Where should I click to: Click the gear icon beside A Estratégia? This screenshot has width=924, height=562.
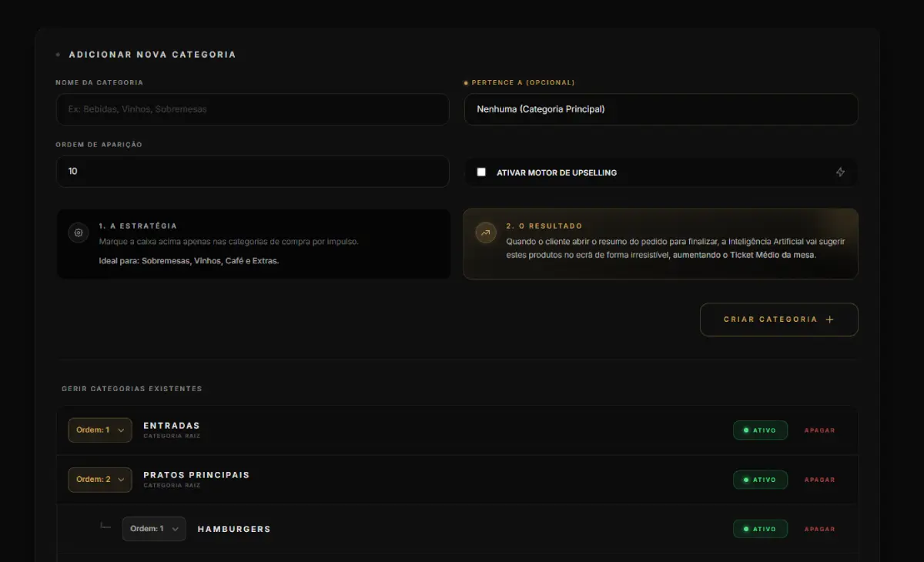click(x=79, y=232)
